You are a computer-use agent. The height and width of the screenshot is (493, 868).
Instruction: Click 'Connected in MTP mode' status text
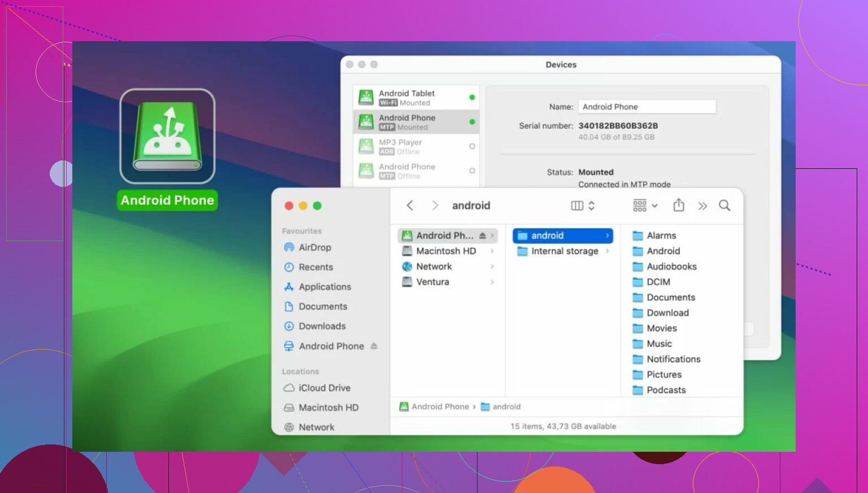(x=624, y=185)
